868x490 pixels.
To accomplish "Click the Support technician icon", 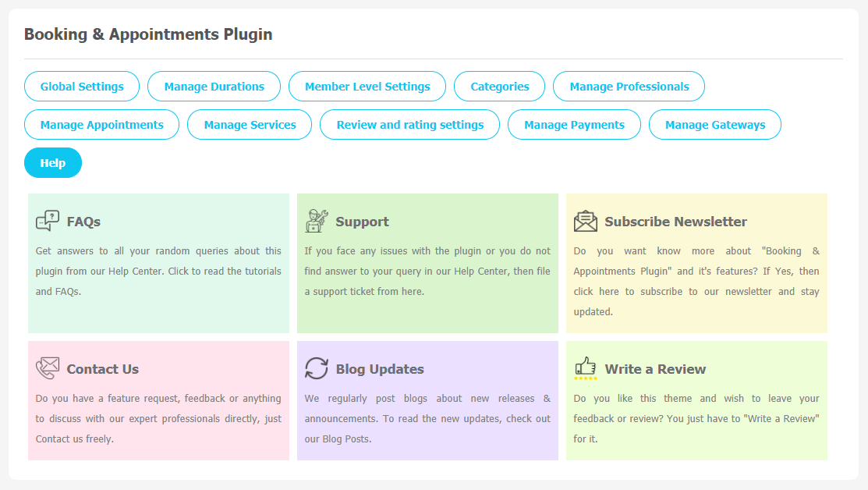I will (316, 220).
